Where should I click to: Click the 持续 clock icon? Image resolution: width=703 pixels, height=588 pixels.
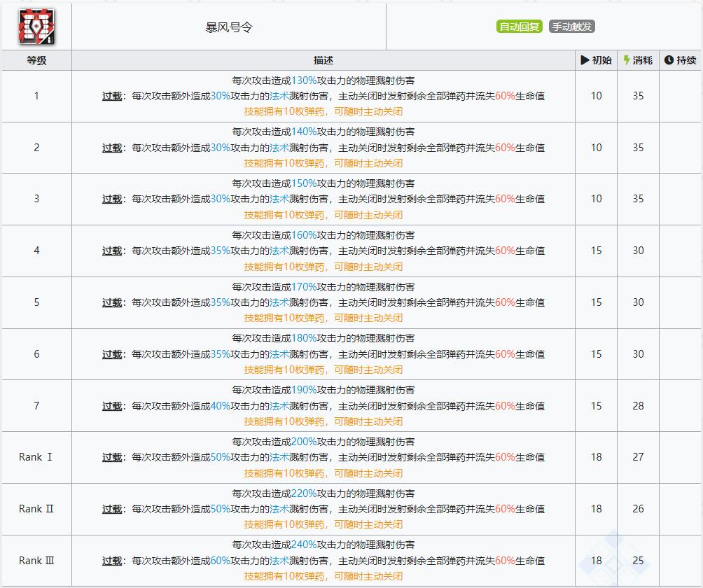coord(669,60)
